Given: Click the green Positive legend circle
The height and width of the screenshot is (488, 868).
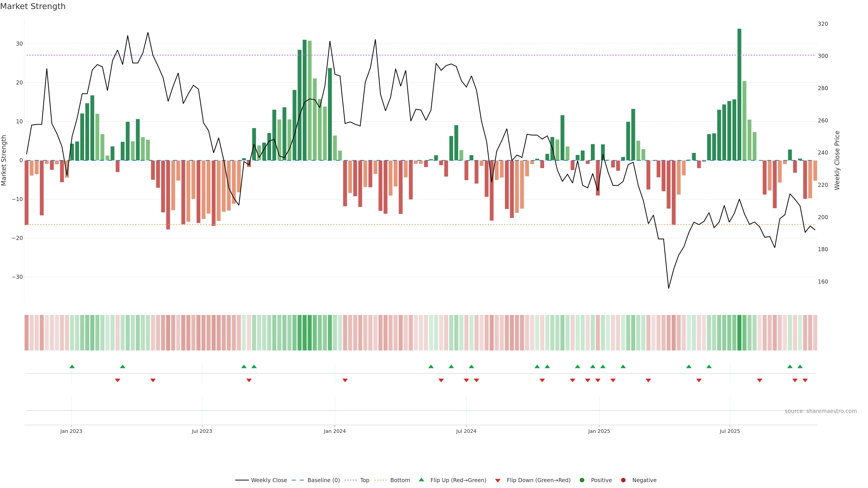Looking at the screenshot, I should (582, 480).
